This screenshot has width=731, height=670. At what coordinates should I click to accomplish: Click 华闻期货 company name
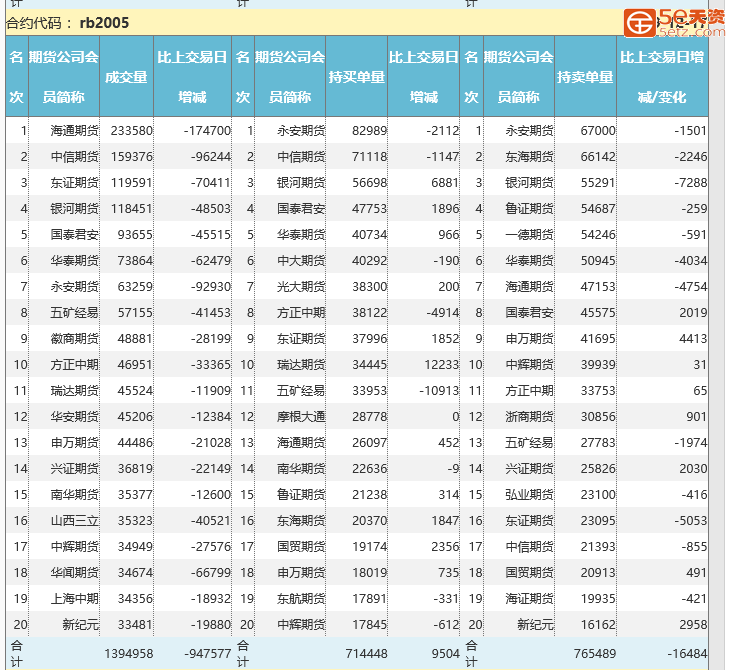tap(75, 573)
